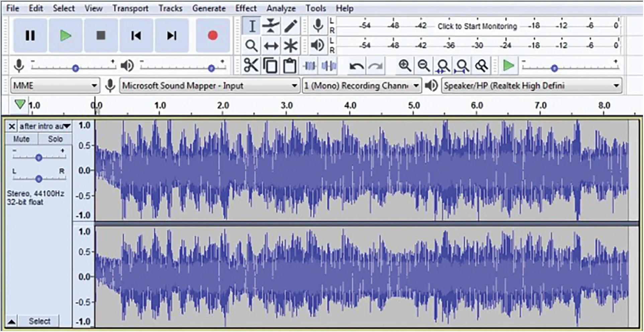
Task: Click the Trim audio outside selection icon
Action: 309,66
